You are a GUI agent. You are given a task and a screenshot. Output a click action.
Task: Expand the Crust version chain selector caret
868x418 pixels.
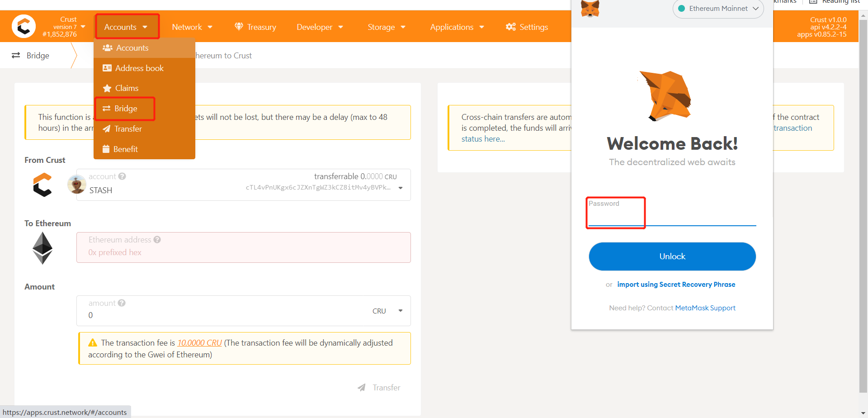pos(83,27)
